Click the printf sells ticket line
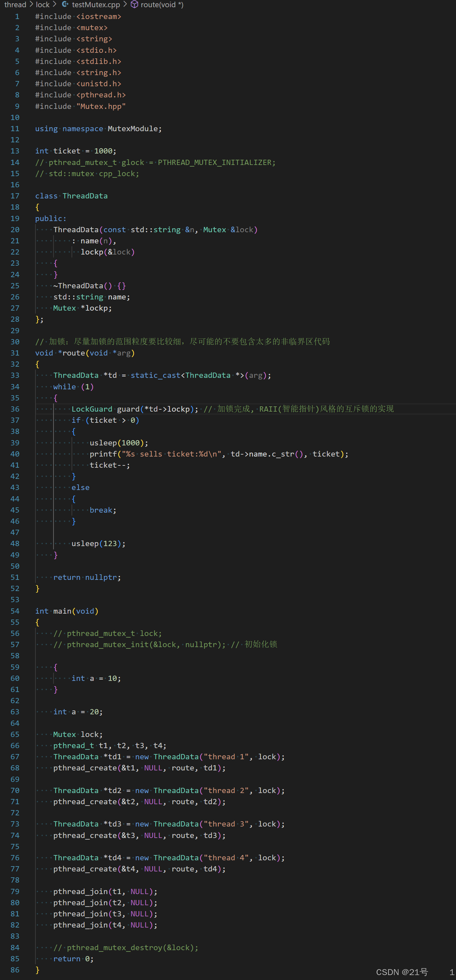Image resolution: width=456 pixels, height=980 pixels. pyautogui.click(x=219, y=454)
